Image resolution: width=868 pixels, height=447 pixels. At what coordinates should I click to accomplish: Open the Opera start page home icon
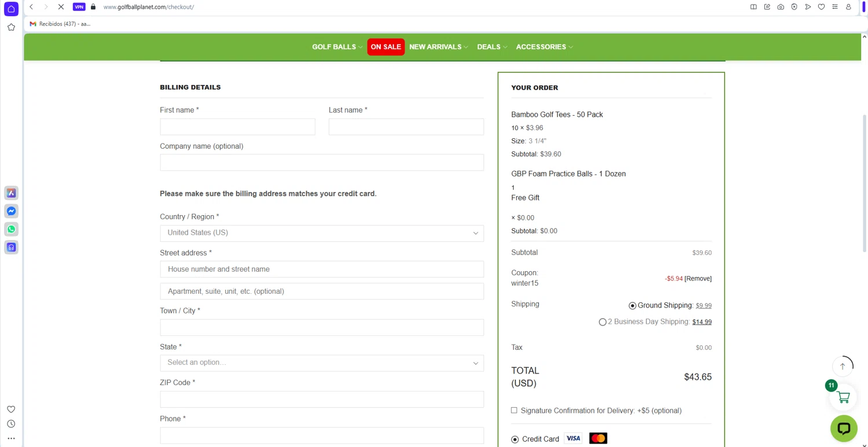click(11, 9)
